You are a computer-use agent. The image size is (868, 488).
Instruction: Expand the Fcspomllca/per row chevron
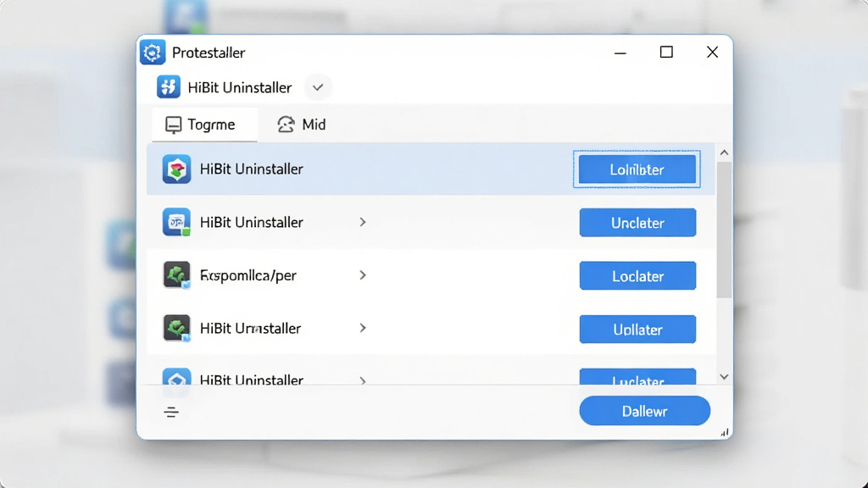363,275
